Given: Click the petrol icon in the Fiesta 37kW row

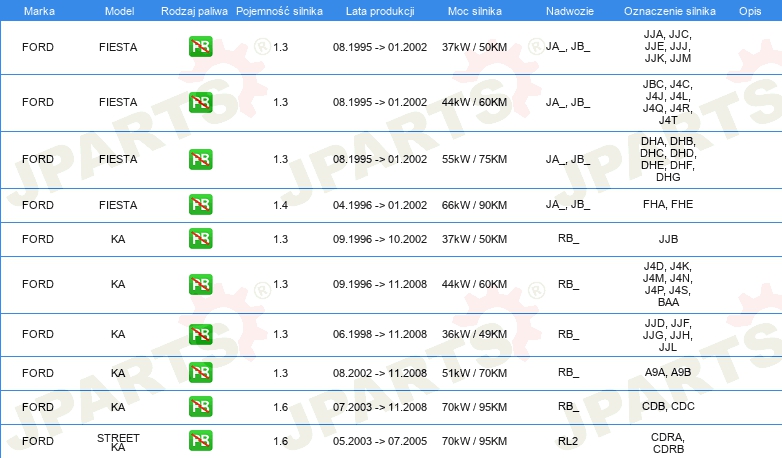Looking at the screenshot, I should click(200, 47).
